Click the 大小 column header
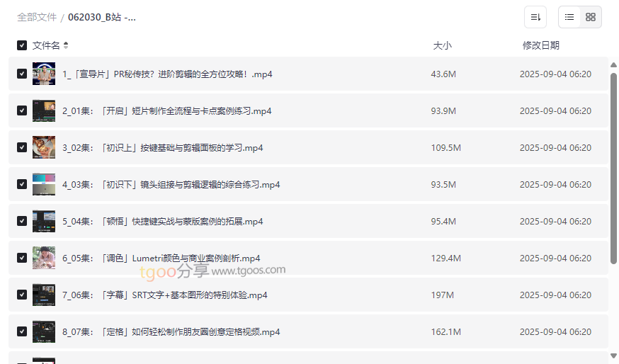 point(442,45)
